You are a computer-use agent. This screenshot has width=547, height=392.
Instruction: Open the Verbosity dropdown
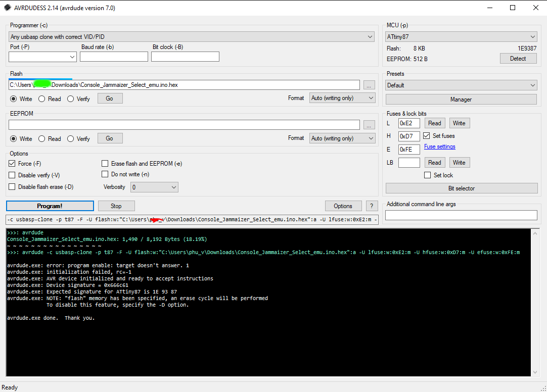[154, 187]
